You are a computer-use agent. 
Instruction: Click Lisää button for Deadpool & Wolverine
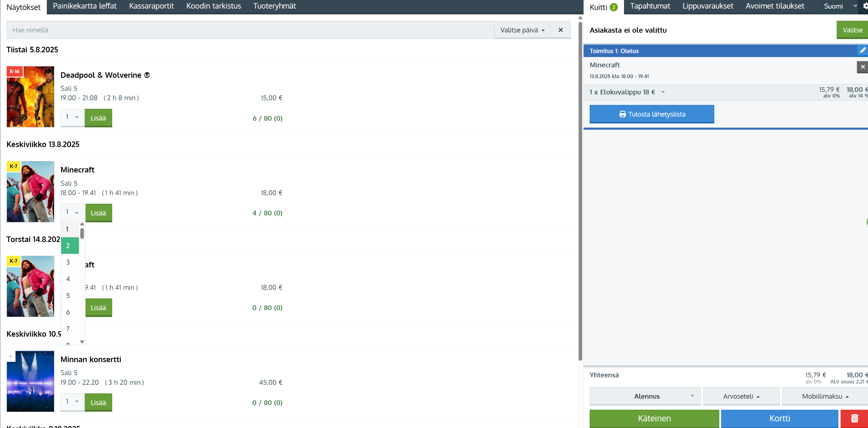98,118
